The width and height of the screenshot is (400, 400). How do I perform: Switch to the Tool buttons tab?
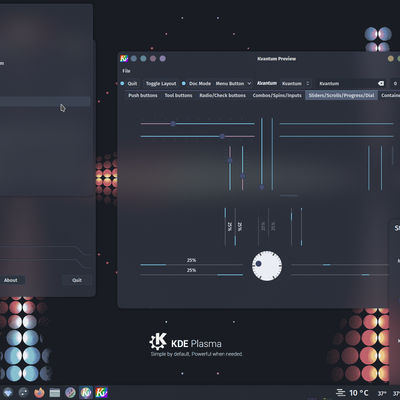coord(178,95)
